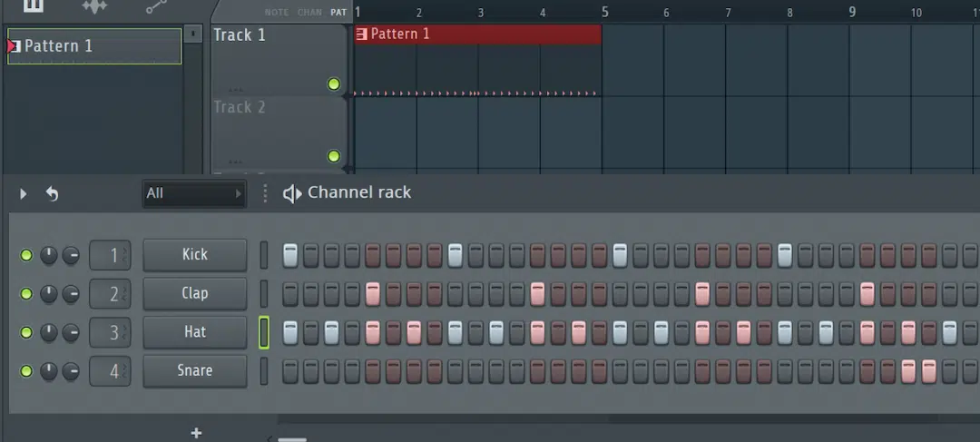Mute playlist Track 2
This screenshot has width=980, height=442.
point(334,156)
